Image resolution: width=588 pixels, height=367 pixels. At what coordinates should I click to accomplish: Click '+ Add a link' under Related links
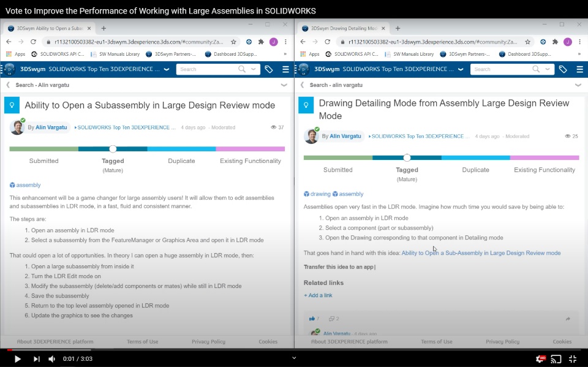318,295
